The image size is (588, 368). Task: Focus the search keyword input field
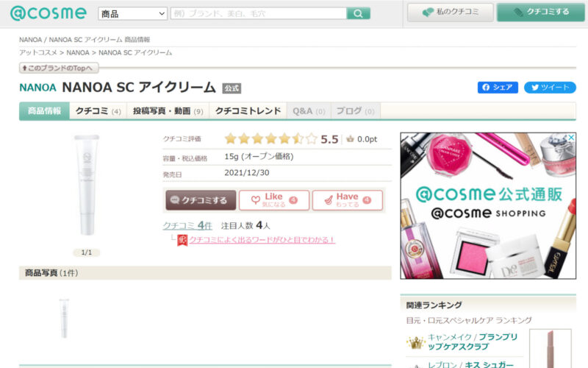point(259,13)
